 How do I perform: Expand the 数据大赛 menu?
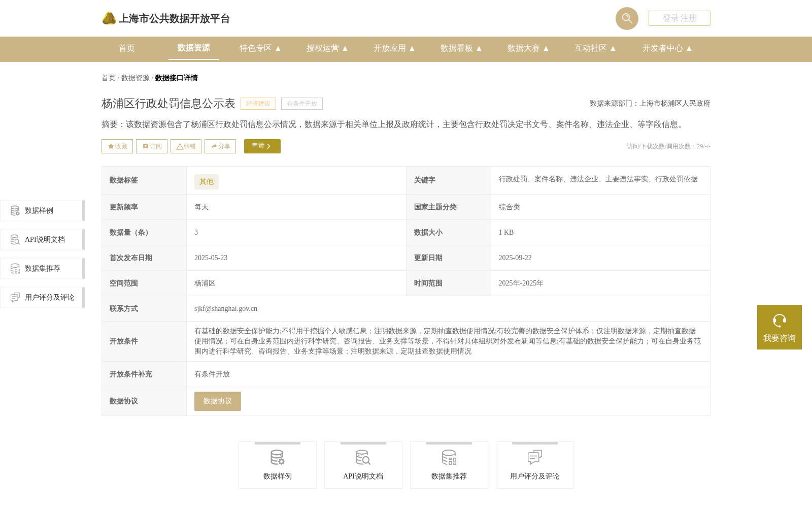coord(528,48)
